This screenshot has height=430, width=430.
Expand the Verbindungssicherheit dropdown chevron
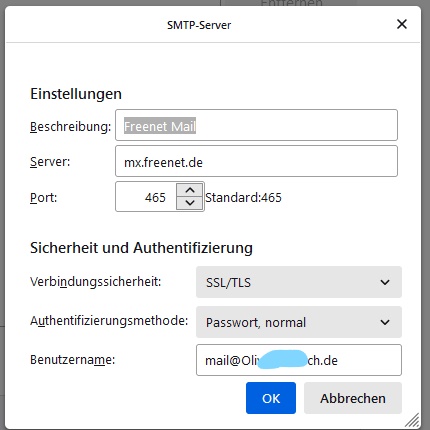point(385,282)
